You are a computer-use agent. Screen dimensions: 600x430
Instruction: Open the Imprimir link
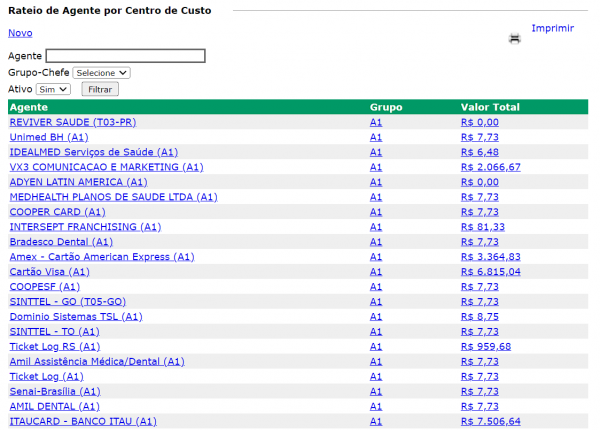click(552, 28)
